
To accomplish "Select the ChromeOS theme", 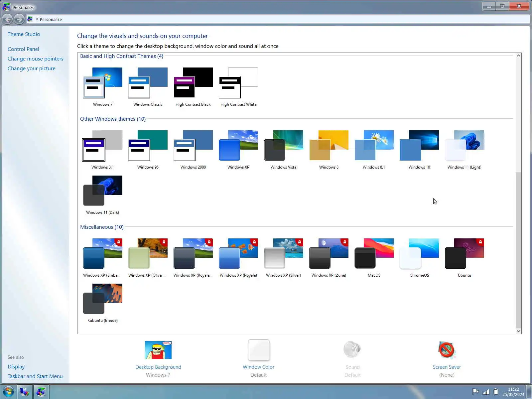I will [x=419, y=258].
